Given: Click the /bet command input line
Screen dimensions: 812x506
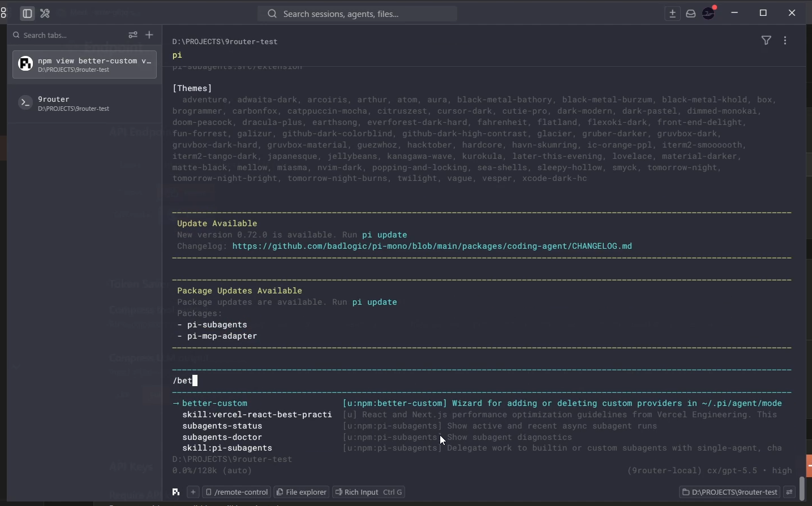Looking at the screenshot, I should pyautogui.click(x=483, y=381).
